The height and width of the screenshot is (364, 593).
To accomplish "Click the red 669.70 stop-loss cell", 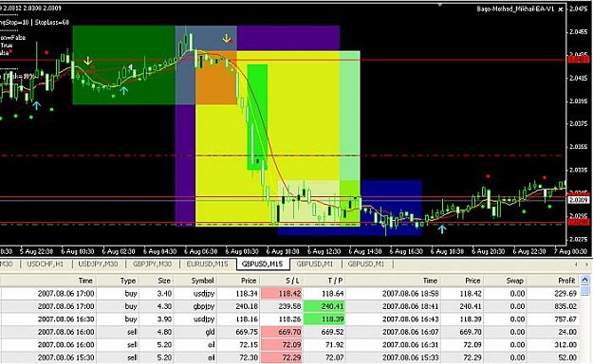I will pyautogui.click(x=282, y=332).
